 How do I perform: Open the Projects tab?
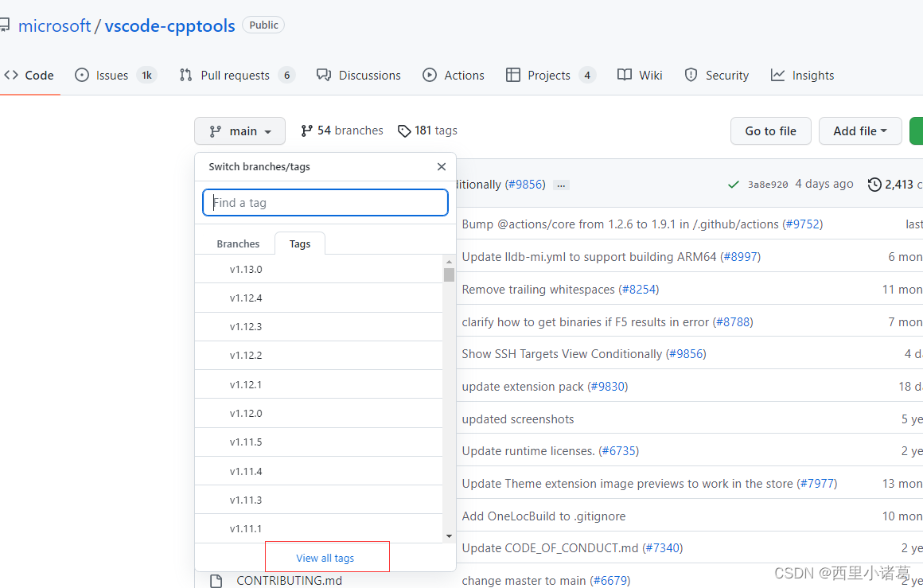[x=551, y=76]
